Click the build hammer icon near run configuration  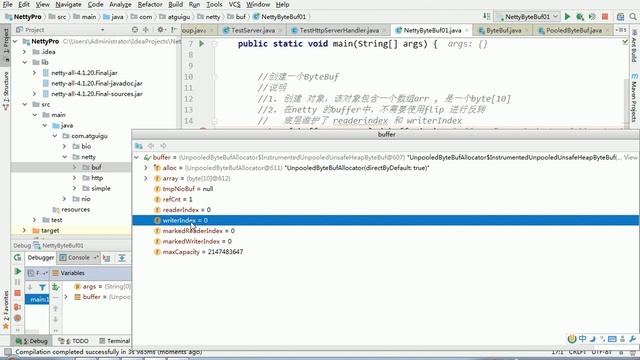487,17
